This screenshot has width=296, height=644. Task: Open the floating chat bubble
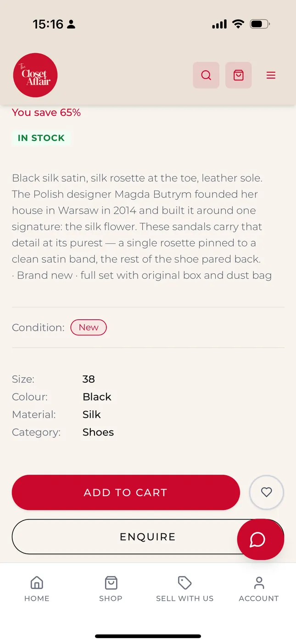tap(261, 539)
